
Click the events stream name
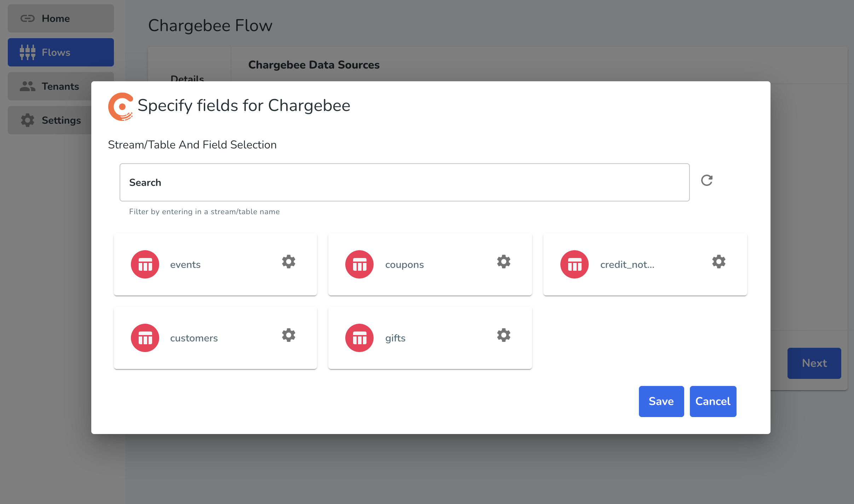pos(185,265)
